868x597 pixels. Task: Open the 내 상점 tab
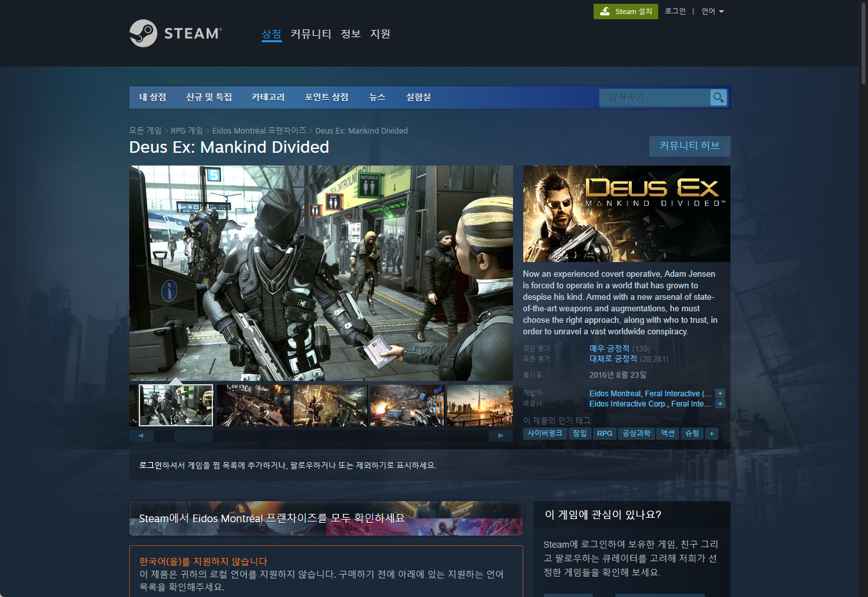tap(153, 97)
